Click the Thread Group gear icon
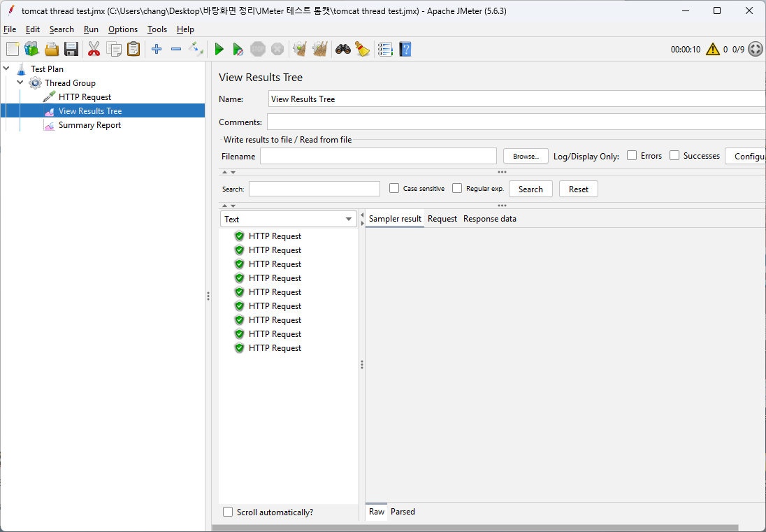766x532 pixels. 35,82
